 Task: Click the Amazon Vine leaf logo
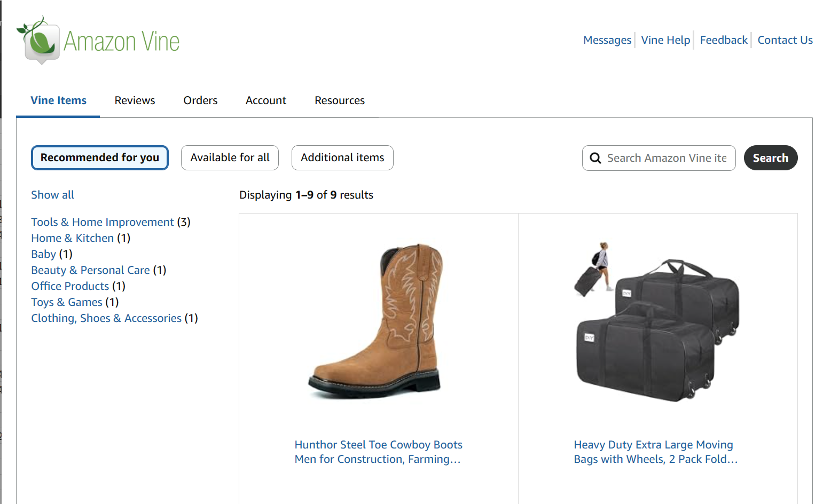(37, 40)
